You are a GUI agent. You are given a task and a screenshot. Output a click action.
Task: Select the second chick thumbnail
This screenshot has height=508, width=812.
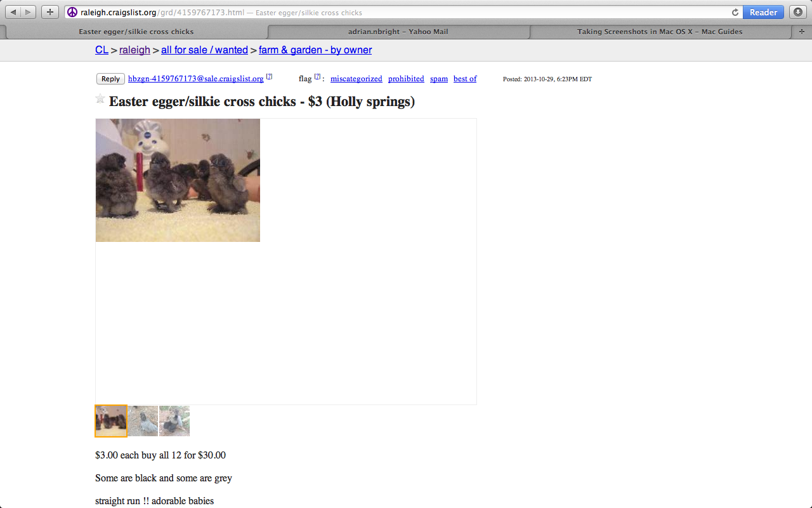[x=143, y=421]
